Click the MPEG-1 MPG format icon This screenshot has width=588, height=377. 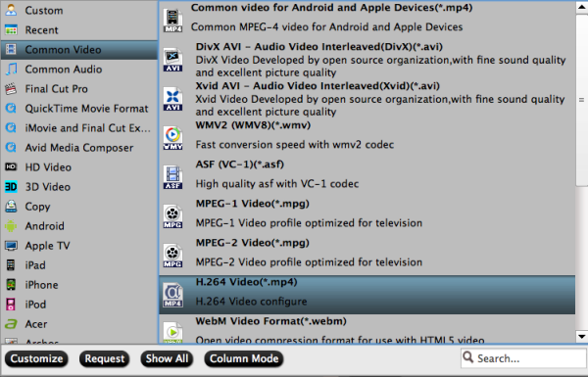pos(172,216)
